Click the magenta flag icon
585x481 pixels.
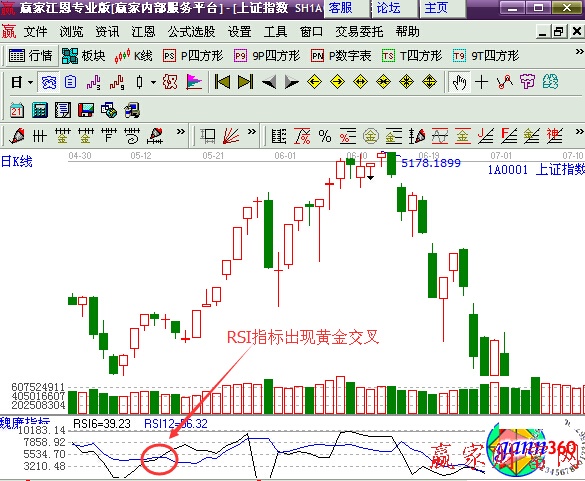coord(194,82)
